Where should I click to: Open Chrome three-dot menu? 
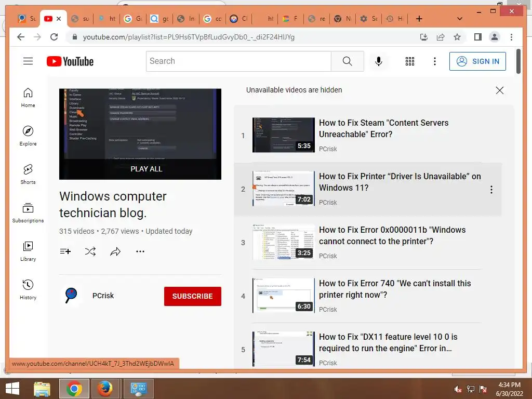coord(511,37)
